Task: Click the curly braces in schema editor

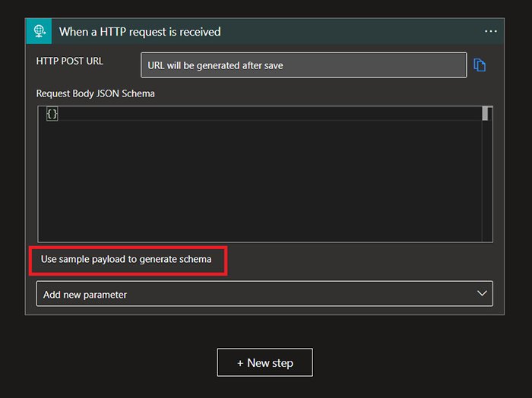Action: (52, 114)
